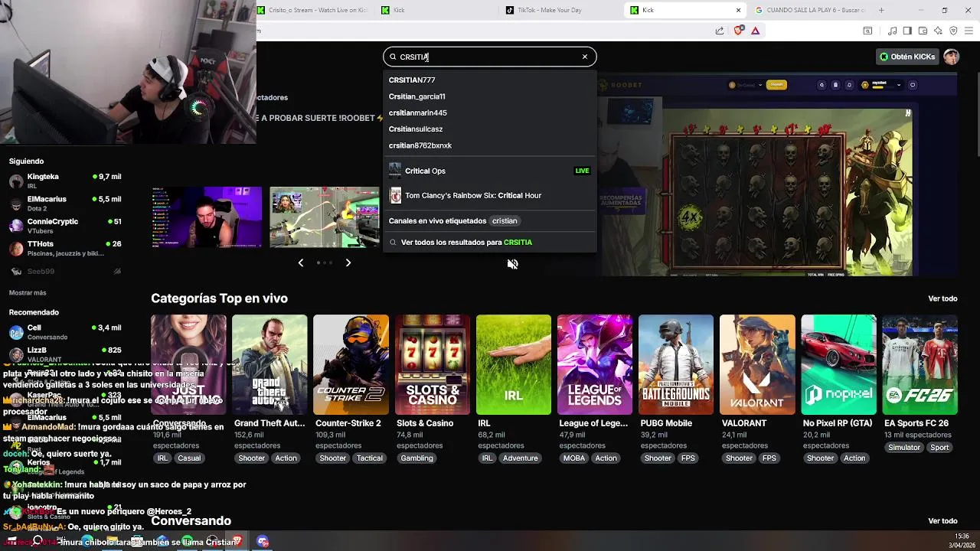Select the crsitianmarin445 suggestion

490,112
